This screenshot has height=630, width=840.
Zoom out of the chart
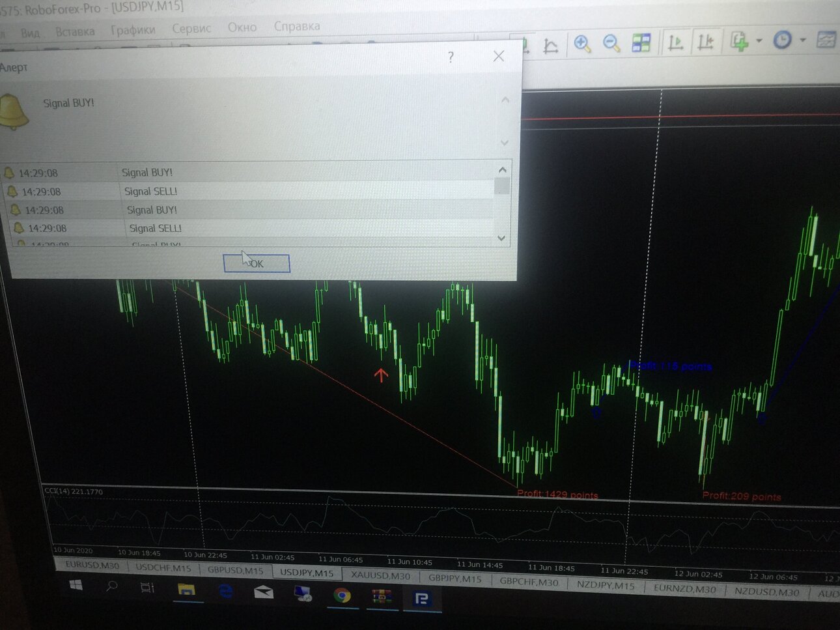pos(611,44)
